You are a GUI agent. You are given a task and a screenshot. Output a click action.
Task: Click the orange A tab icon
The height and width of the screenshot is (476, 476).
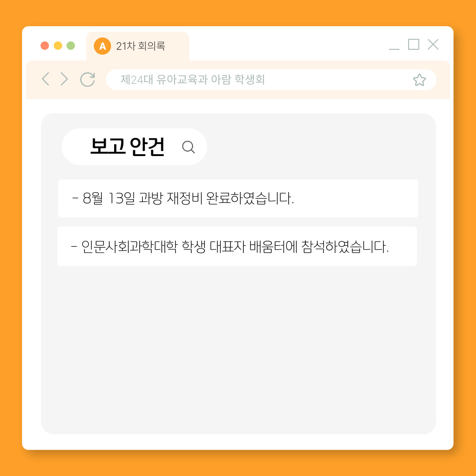click(102, 46)
